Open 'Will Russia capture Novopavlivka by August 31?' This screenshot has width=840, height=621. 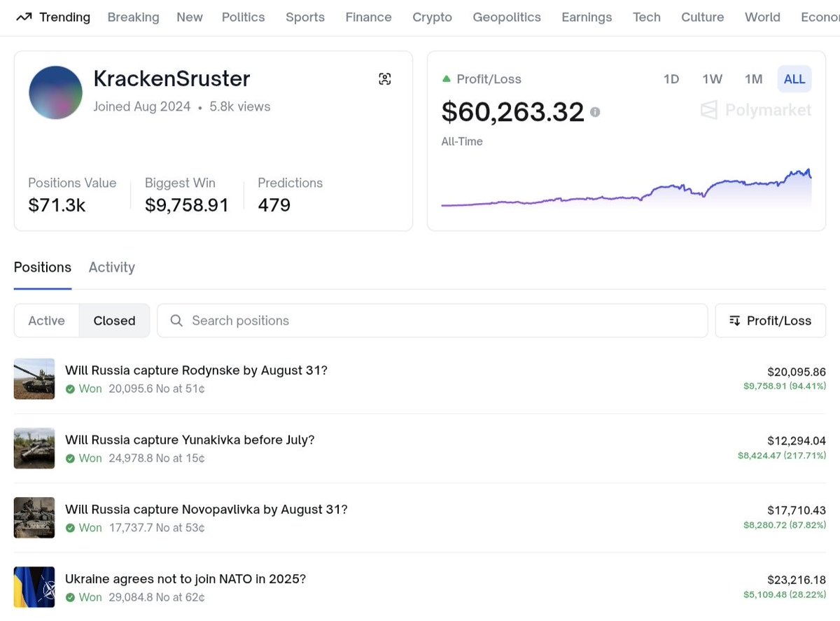(206, 509)
